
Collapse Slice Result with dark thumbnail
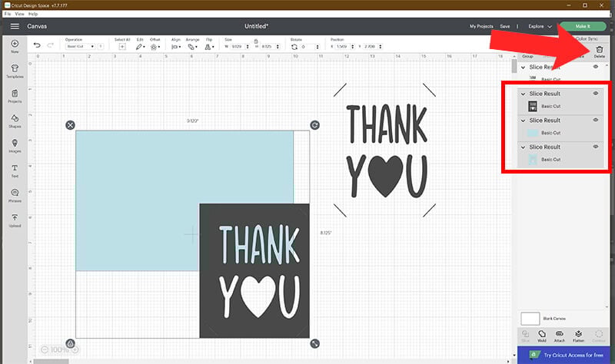click(x=523, y=94)
